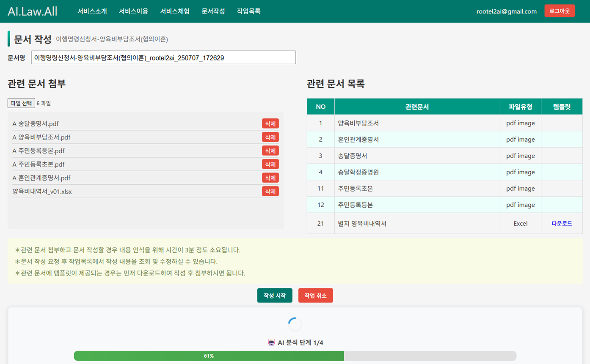Open the 서비스소개 menu

(92, 11)
